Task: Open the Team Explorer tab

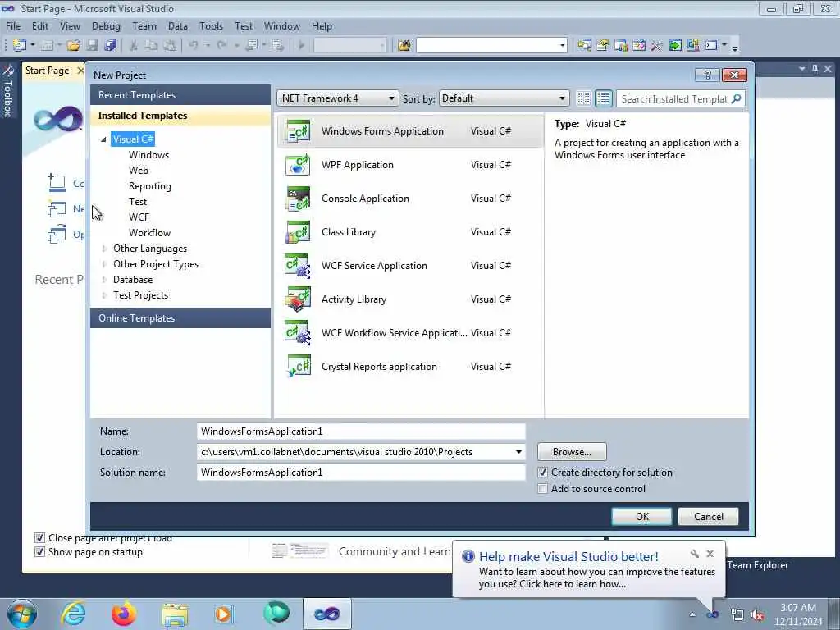Action: [757, 565]
